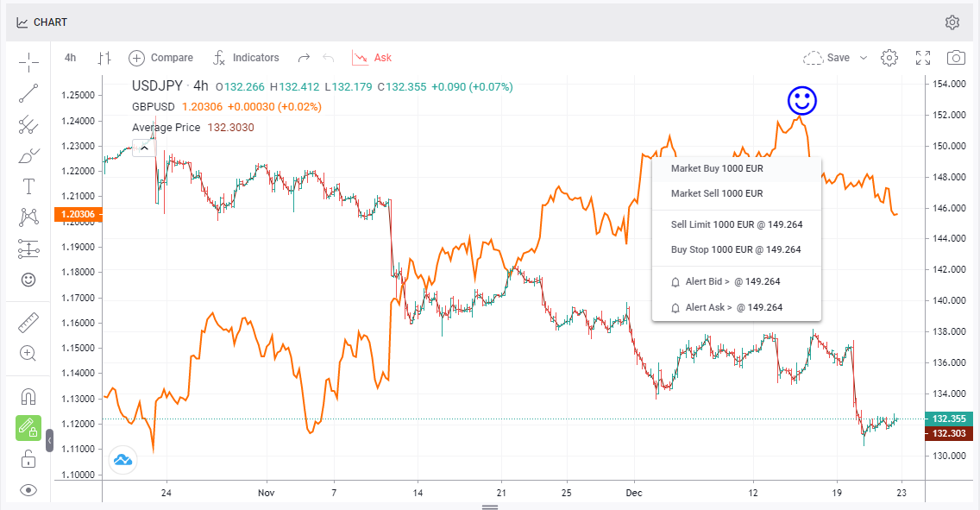
Task: Expand the Save dropdown arrow
Action: point(864,58)
